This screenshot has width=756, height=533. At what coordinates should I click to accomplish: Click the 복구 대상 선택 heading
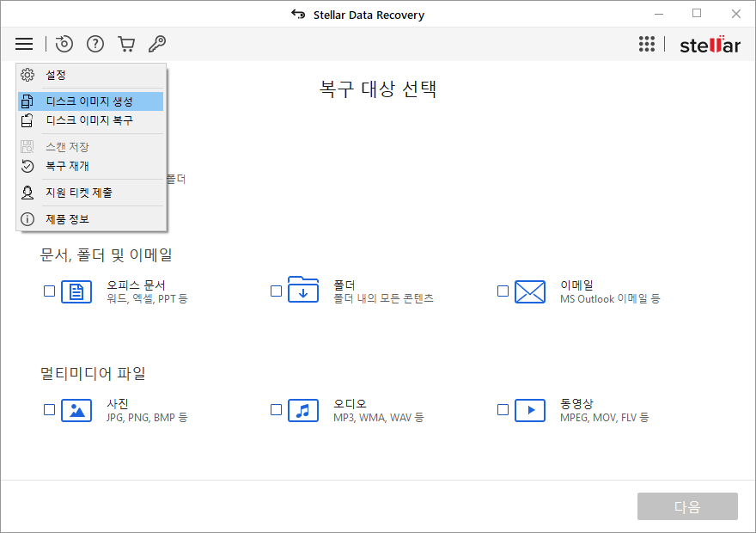pos(378,89)
